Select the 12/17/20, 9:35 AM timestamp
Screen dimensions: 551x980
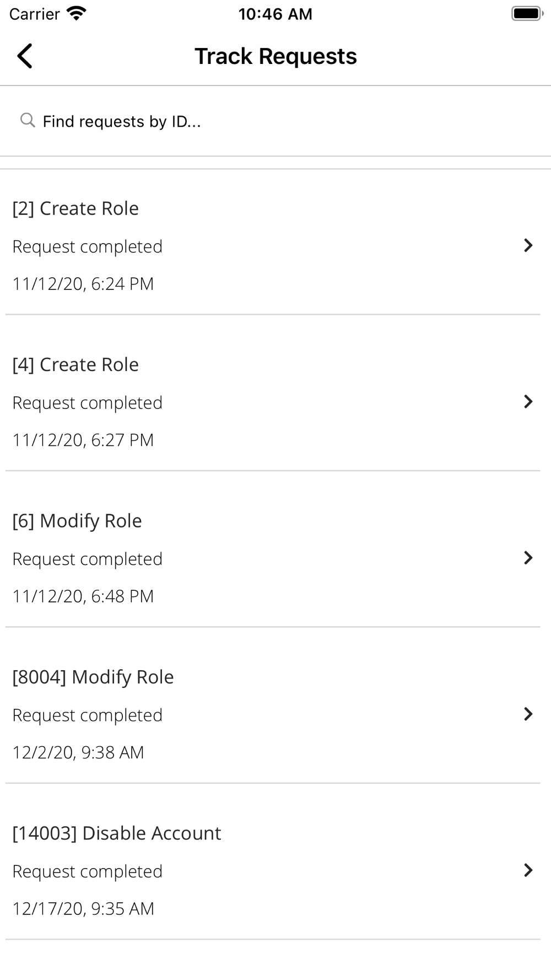pyautogui.click(x=83, y=908)
